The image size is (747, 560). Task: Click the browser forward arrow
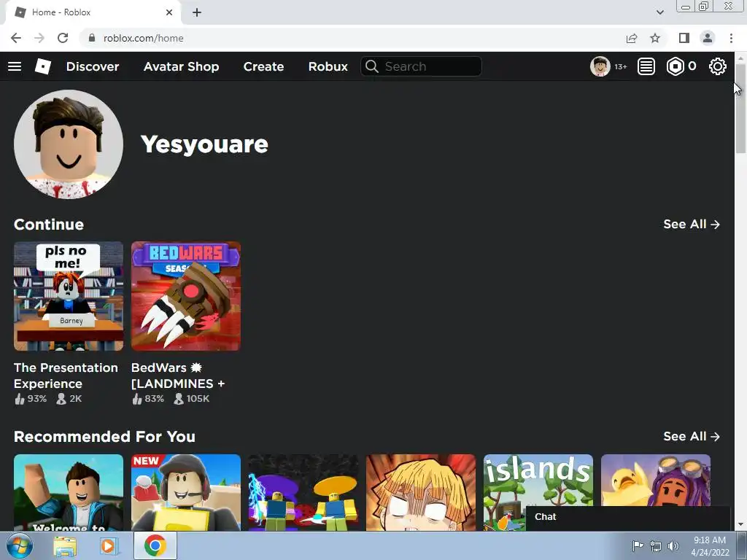coord(39,38)
